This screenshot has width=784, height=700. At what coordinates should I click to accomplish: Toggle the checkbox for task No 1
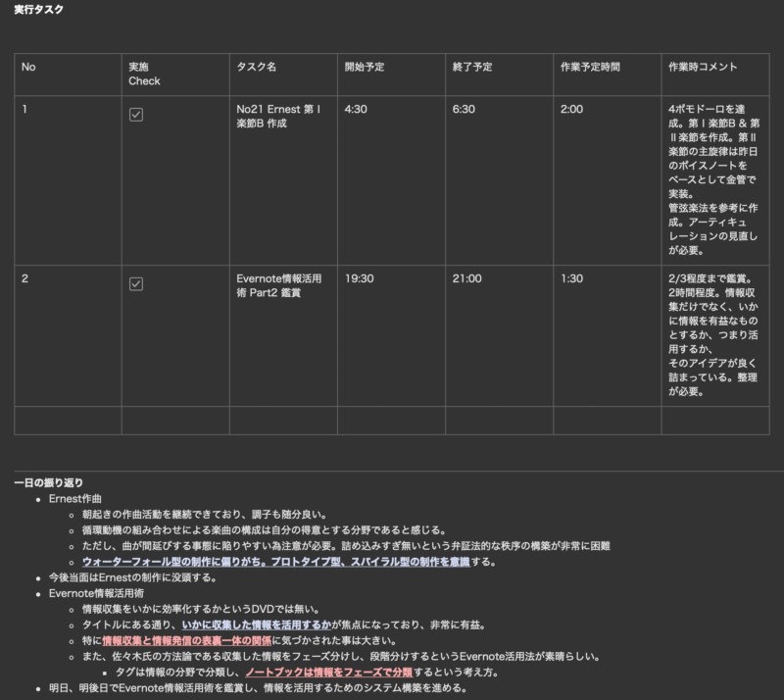[136, 115]
